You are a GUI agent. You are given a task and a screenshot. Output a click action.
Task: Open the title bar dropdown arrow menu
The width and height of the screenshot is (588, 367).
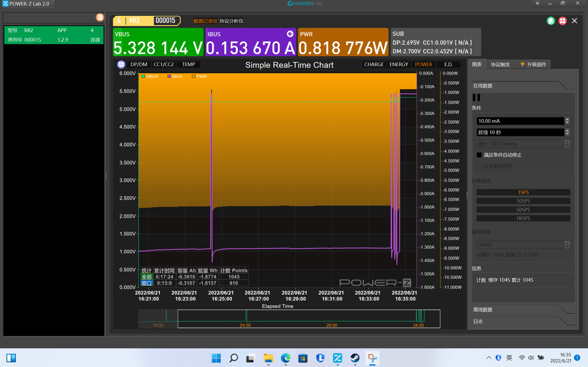click(537, 3)
